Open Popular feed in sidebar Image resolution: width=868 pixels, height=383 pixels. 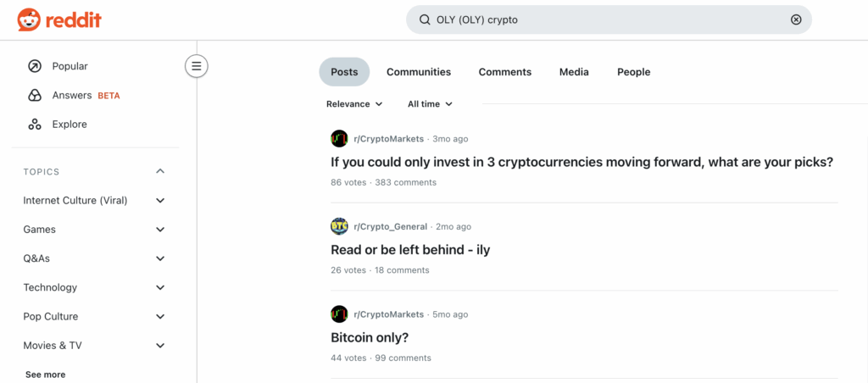(70, 66)
